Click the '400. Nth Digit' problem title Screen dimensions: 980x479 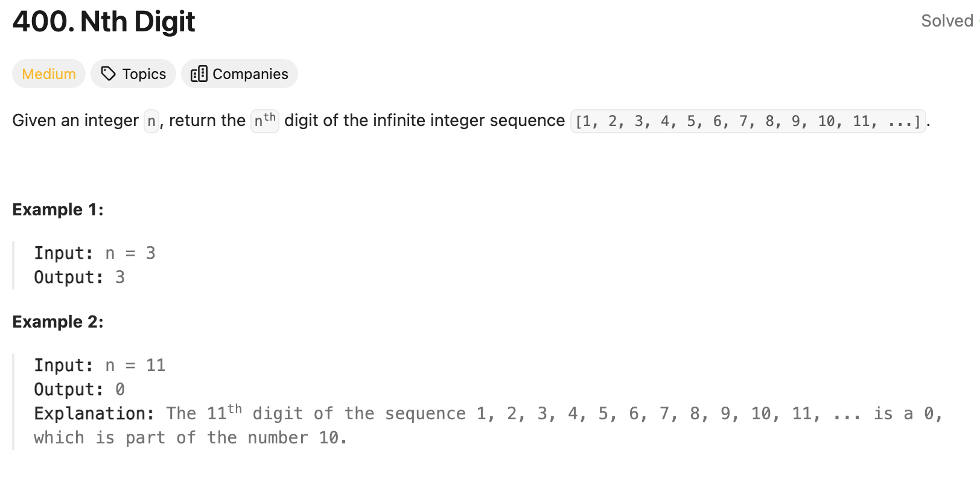click(104, 22)
